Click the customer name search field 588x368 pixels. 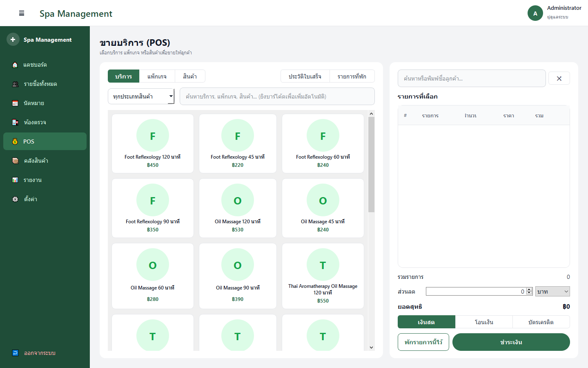coord(472,79)
